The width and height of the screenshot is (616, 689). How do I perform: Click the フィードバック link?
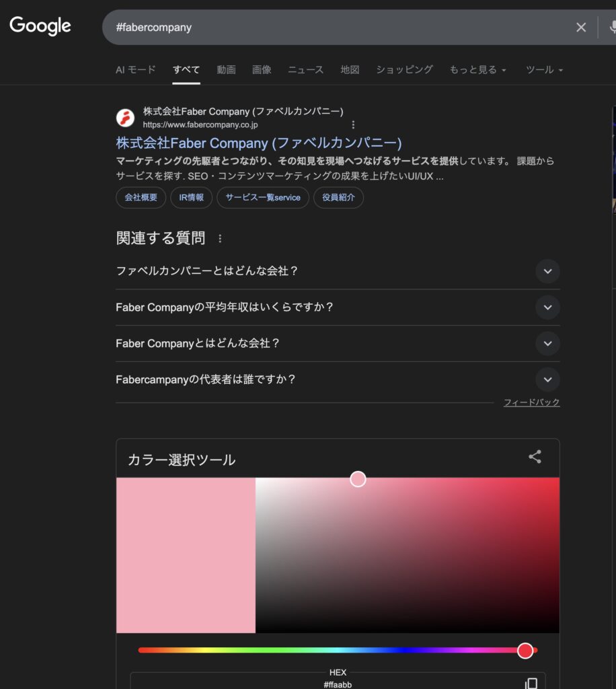(x=531, y=402)
